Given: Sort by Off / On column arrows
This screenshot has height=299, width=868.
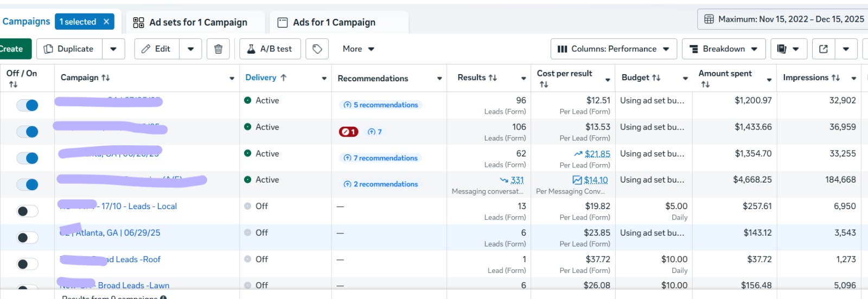Looking at the screenshot, I should click(13, 84).
